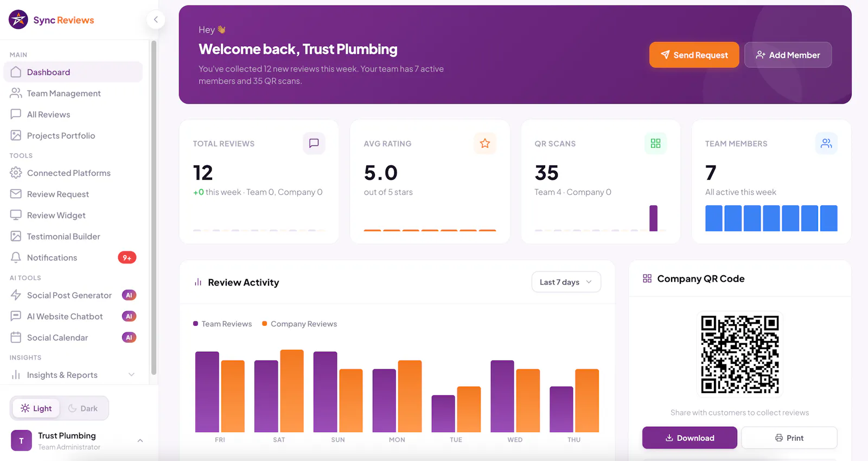
Task: Click the QR Scans grid icon
Action: coord(655,143)
